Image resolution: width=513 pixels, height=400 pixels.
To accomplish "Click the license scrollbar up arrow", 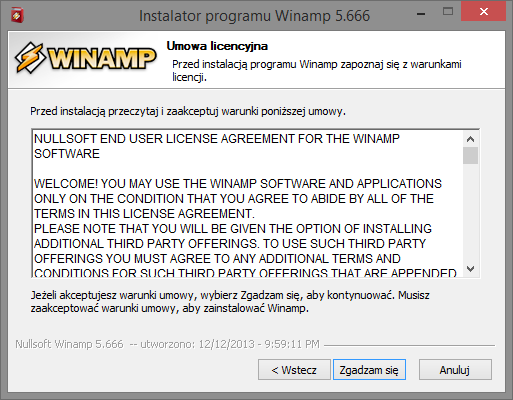I will 470,139.
